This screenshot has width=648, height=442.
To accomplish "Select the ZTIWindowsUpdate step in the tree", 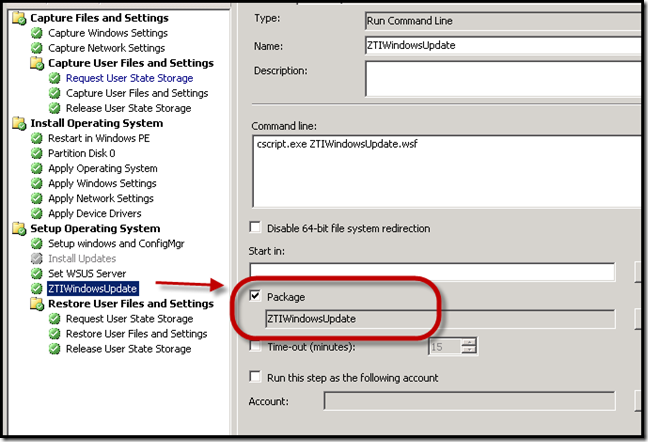I will [x=93, y=289].
